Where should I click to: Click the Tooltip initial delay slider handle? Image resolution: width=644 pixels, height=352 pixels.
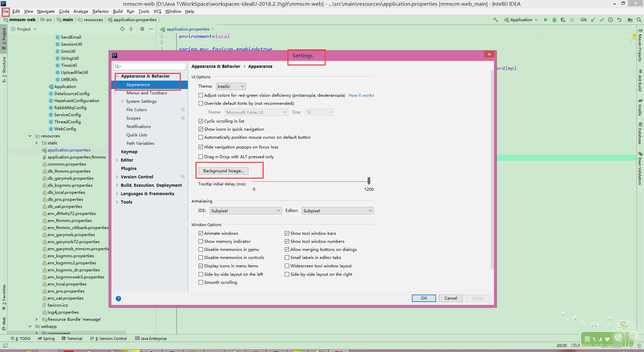pyautogui.click(x=369, y=181)
